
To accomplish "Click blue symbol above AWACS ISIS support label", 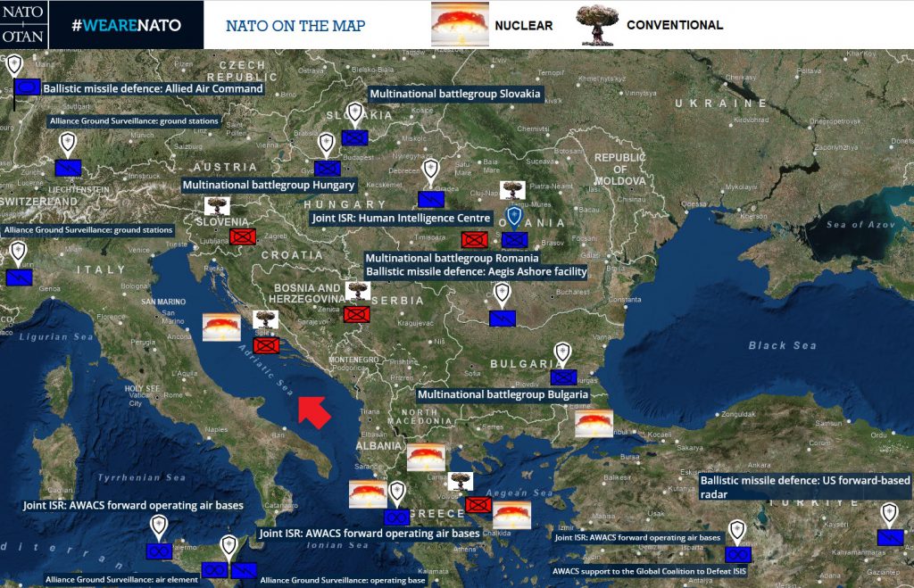I will pos(738,555).
